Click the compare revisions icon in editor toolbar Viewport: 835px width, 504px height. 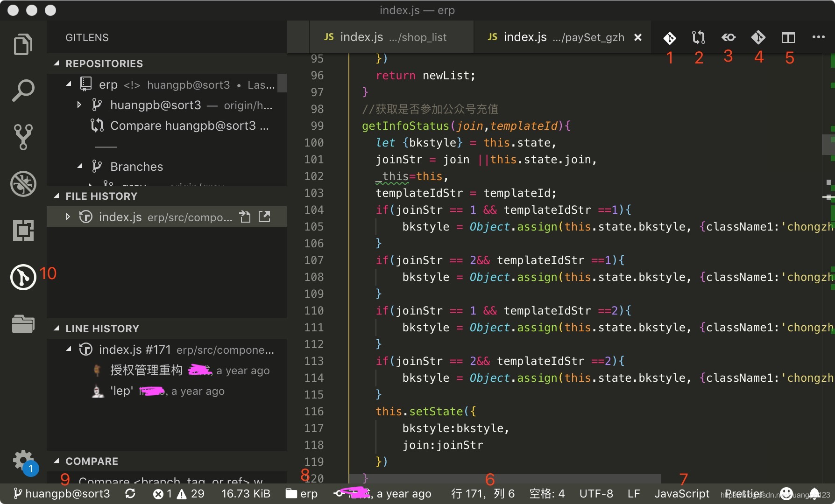[x=699, y=37]
